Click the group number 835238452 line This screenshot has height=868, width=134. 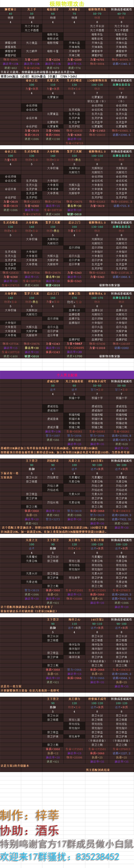(x=97, y=856)
